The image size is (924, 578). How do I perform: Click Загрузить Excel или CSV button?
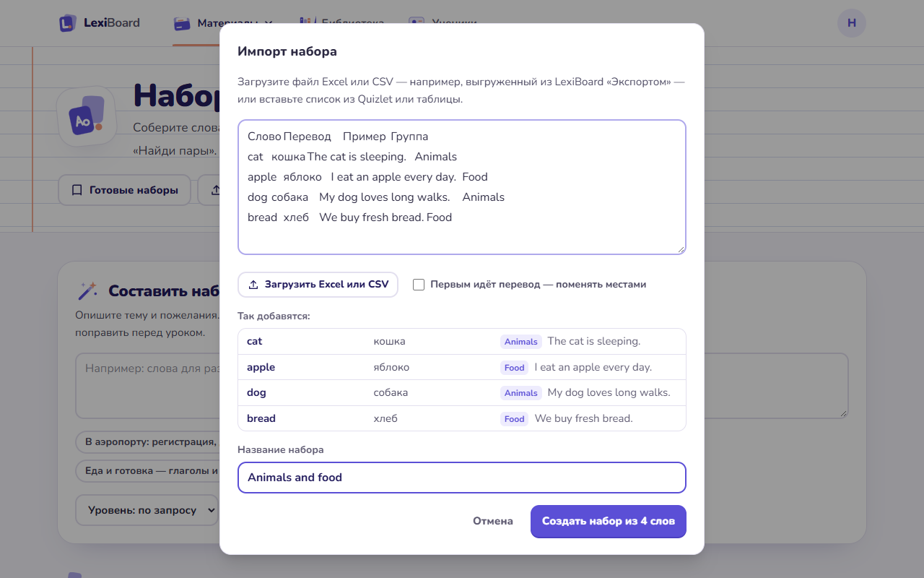(318, 285)
